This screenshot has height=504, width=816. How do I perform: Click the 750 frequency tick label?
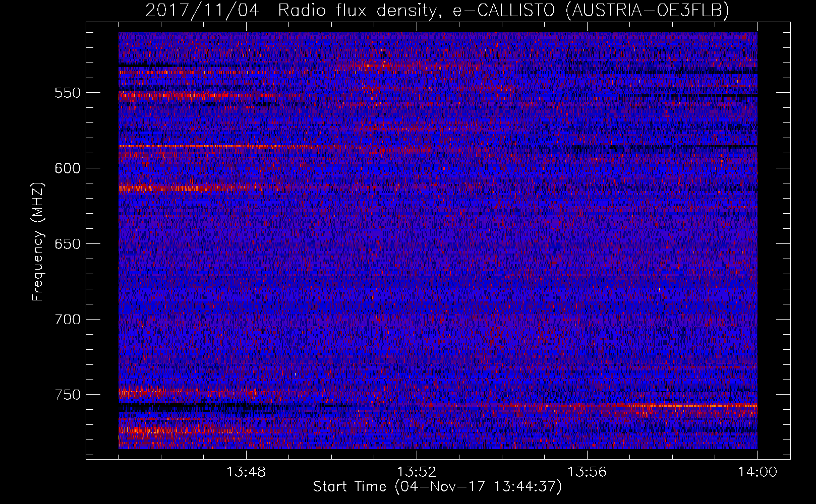[68, 395]
